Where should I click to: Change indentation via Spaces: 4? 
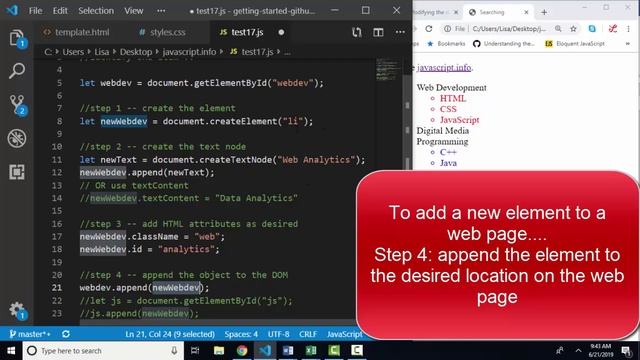coord(241,334)
